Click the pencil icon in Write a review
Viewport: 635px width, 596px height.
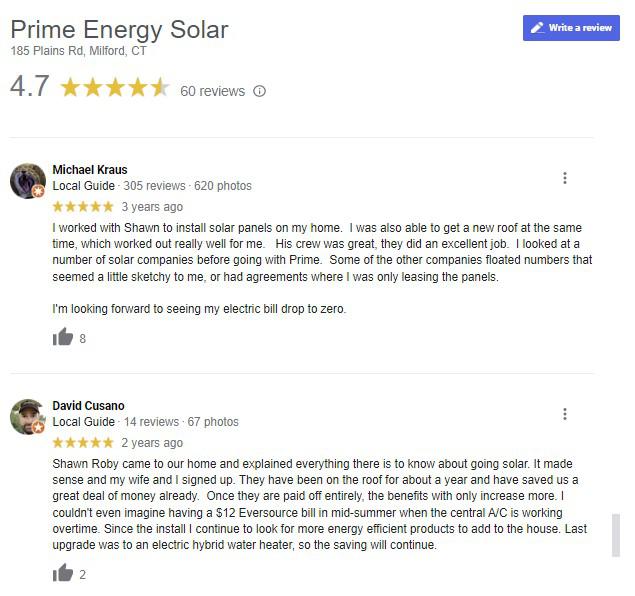coord(537,28)
